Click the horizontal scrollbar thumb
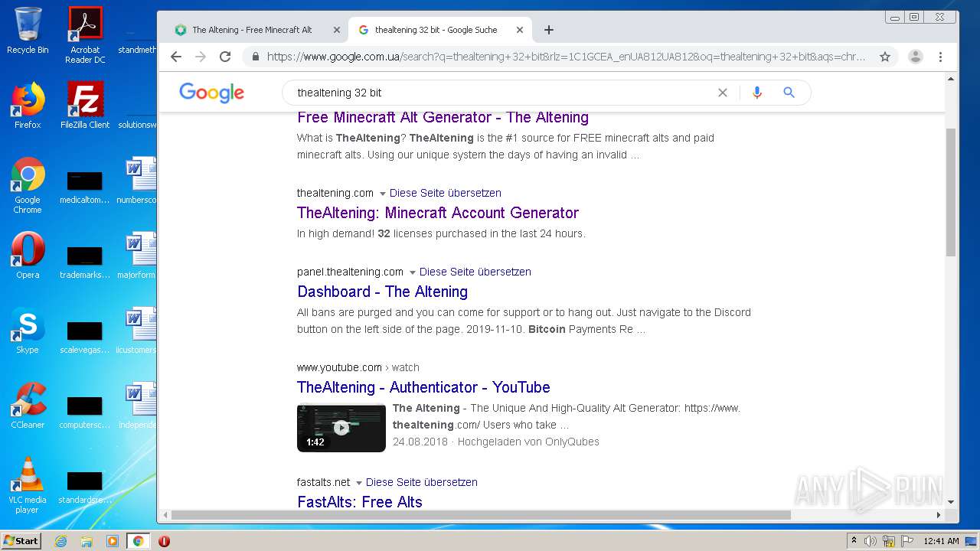980x551 pixels. 481,515
